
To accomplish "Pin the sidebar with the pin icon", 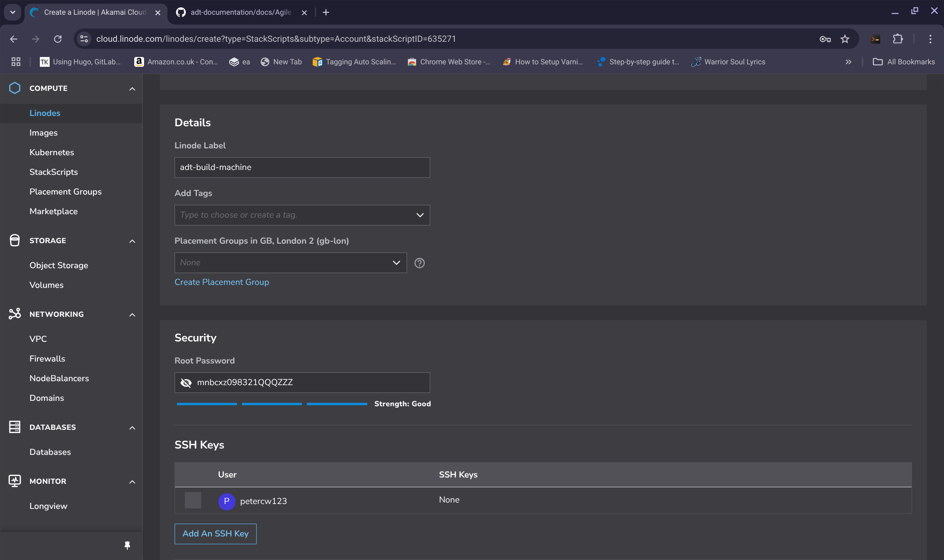I will [x=127, y=545].
